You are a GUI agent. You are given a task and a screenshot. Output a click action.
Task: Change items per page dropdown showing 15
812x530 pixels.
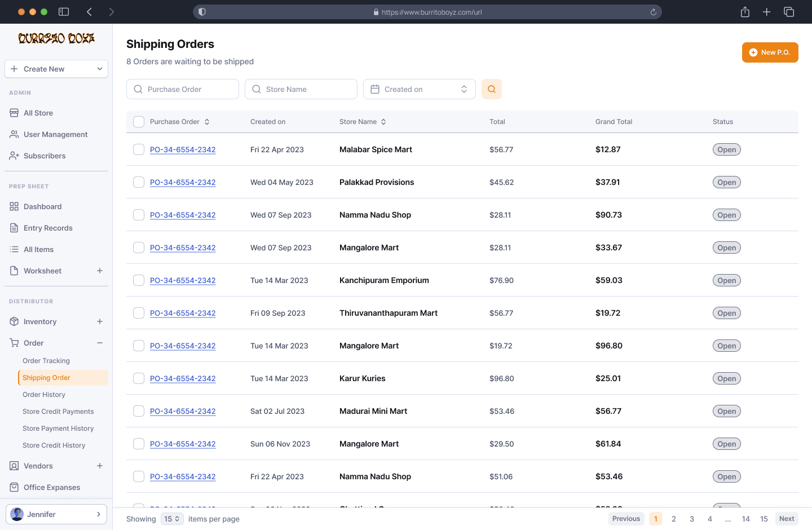tap(172, 519)
